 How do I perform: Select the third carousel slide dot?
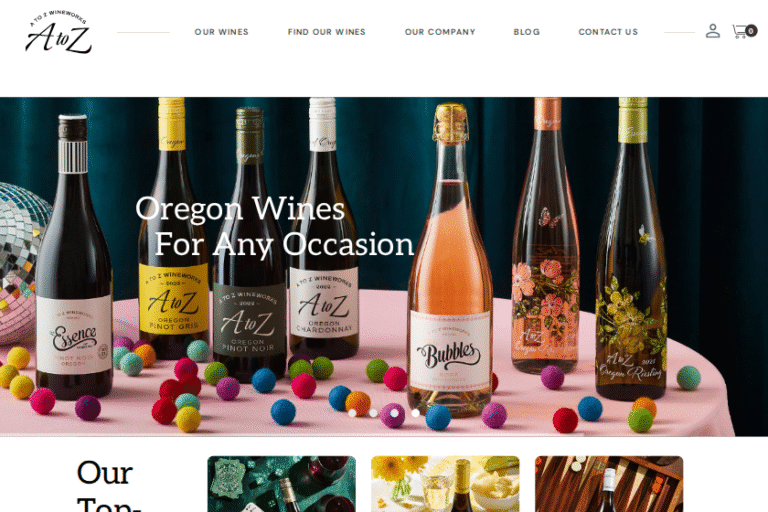tap(394, 413)
